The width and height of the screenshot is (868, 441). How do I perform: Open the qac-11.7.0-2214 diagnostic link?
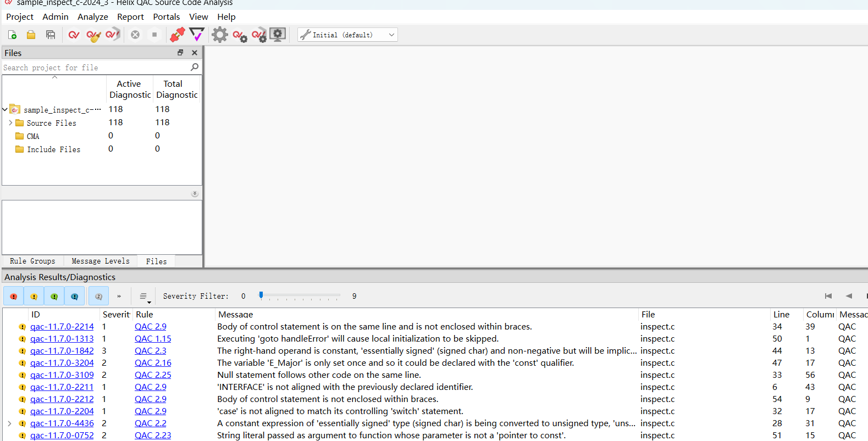click(x=62, y=327)
